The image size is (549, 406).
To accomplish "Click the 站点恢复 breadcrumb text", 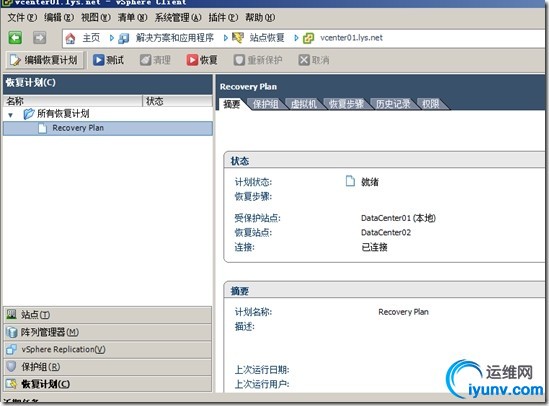I will [267, 38].
